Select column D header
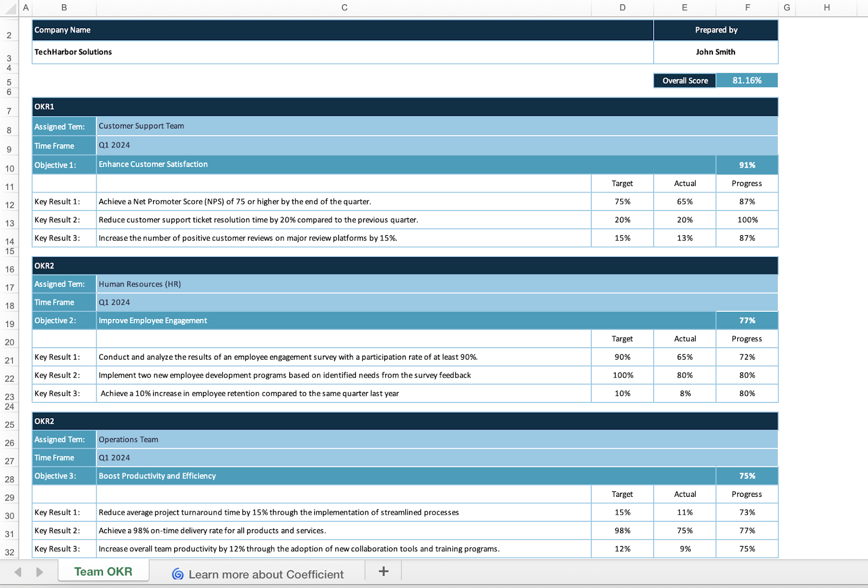 tap(622, 8)
